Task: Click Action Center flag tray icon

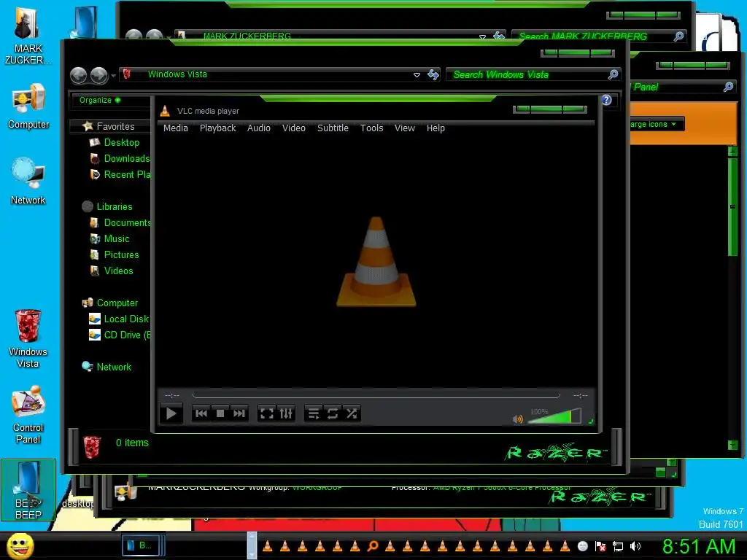Action: click(x=600, y=547)
